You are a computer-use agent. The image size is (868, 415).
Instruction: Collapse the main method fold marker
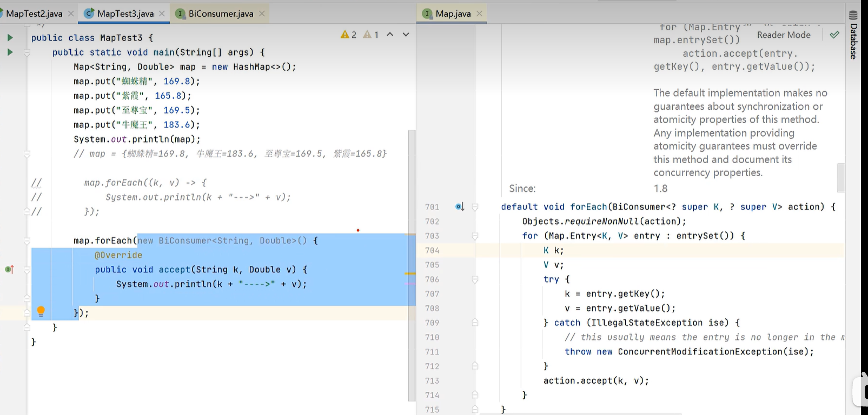click(27, 53)
